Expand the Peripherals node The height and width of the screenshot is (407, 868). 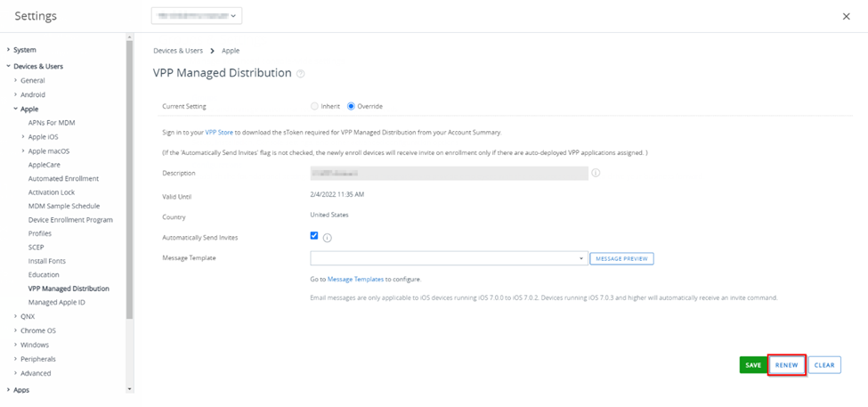[15, 359]
